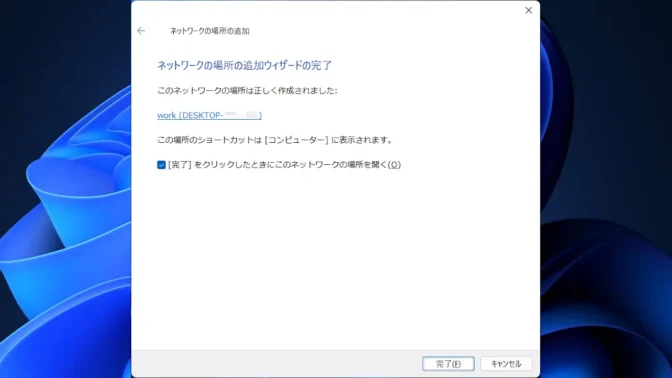Click the ネットワークの場所の追加 title text
Image resolution: width=672 pixels, height=378 pixels.
(210, 31)
